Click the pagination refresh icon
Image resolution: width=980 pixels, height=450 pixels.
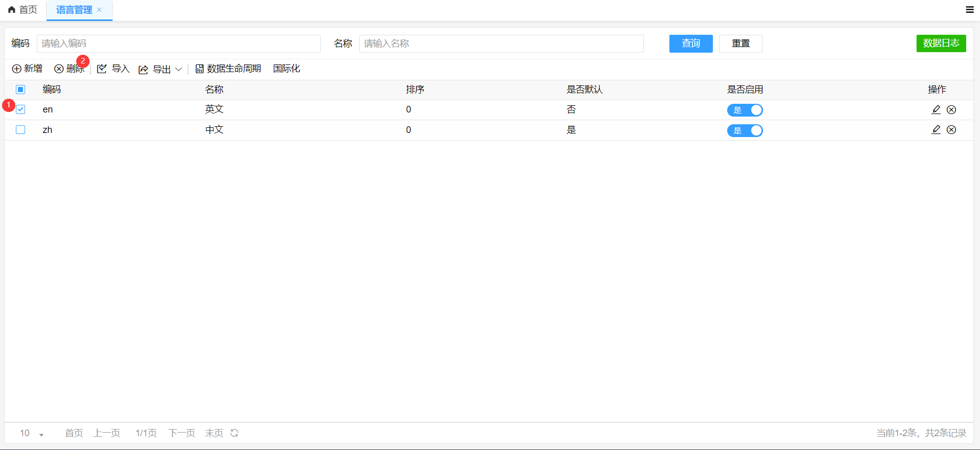234,433
